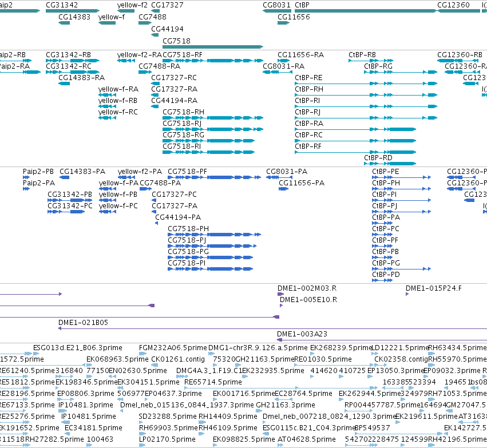Click the CtBP gene label
The image size is (487, 448).
[302, 5]
